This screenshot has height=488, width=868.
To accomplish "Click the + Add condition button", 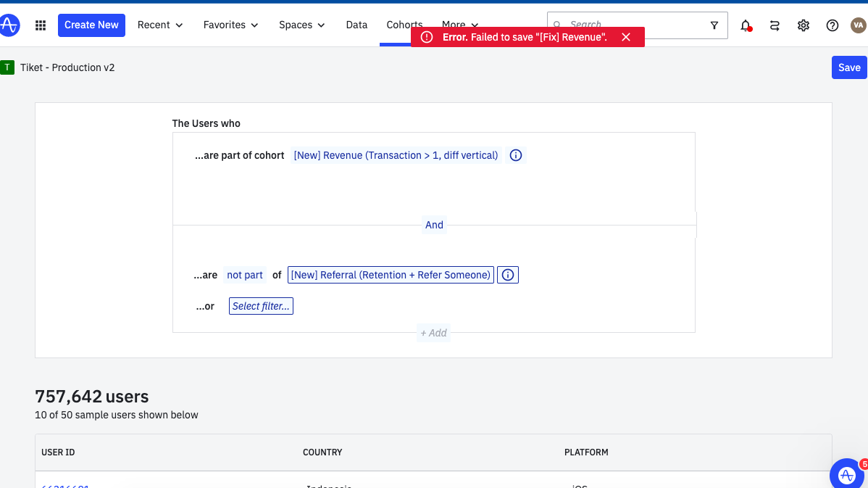I will coord(433,333).
